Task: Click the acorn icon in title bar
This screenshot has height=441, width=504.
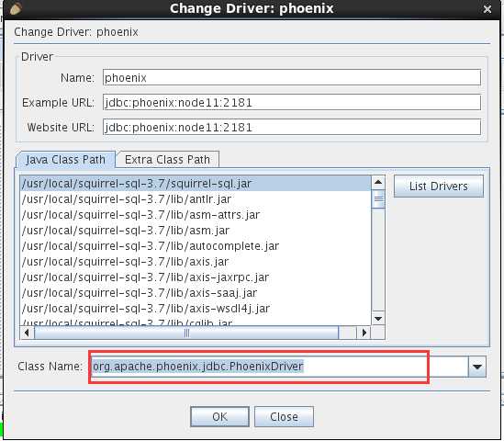Action: point(16,8)
